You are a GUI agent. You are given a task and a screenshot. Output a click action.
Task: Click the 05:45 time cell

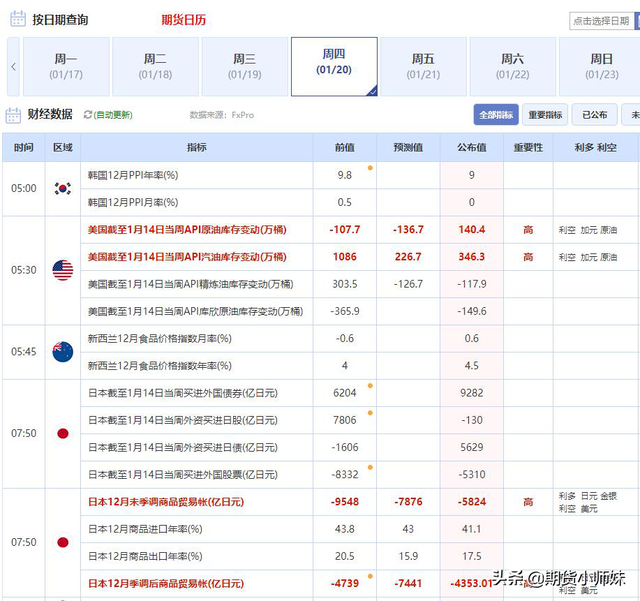pos(24,352)
